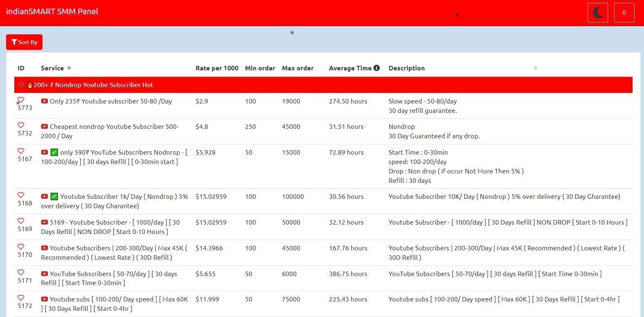Click the heart icon above ID 5170
Screen dimensions: 644x317
[x=21, y=247]
